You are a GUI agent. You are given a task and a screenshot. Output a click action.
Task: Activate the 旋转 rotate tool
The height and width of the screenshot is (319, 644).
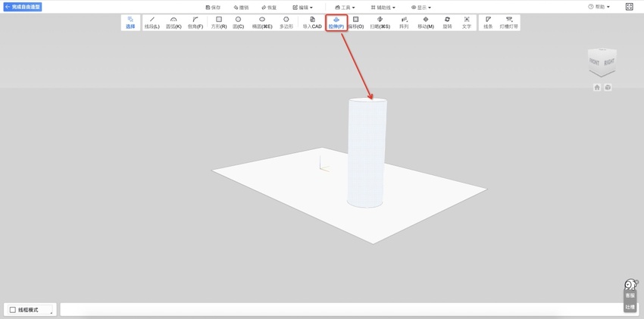click(447, 23)
